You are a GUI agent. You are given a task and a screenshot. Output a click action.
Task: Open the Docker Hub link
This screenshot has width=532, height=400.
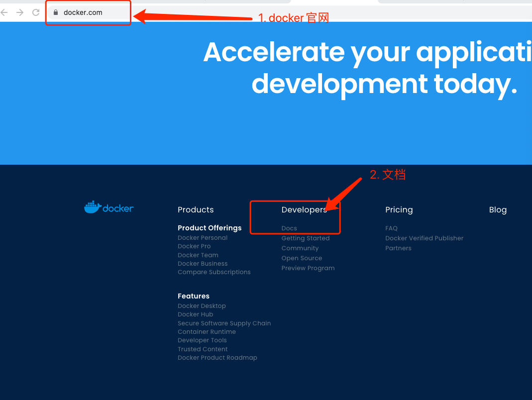196,314
